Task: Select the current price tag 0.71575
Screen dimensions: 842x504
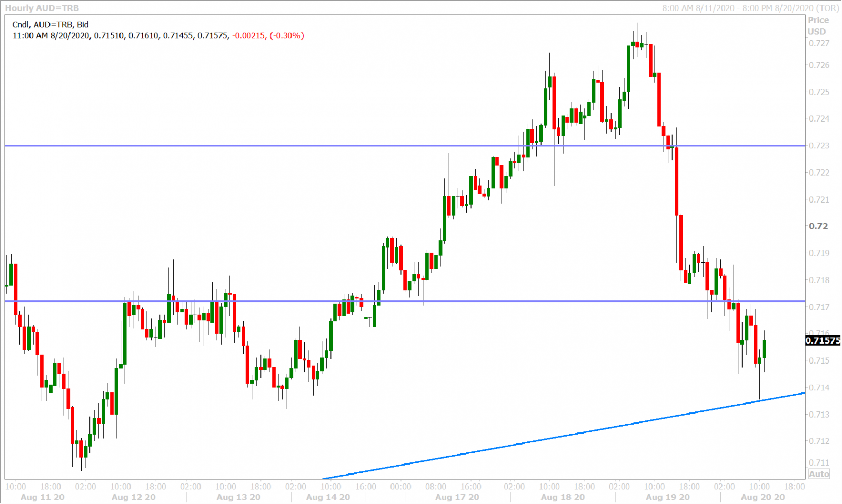Action: click(823, 340)
